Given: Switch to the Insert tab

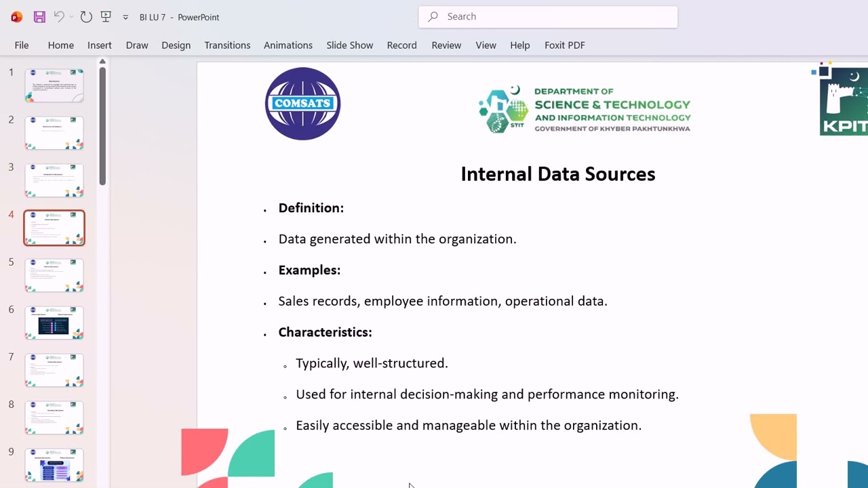Looking at the screenshot, I should pos(100,45).
